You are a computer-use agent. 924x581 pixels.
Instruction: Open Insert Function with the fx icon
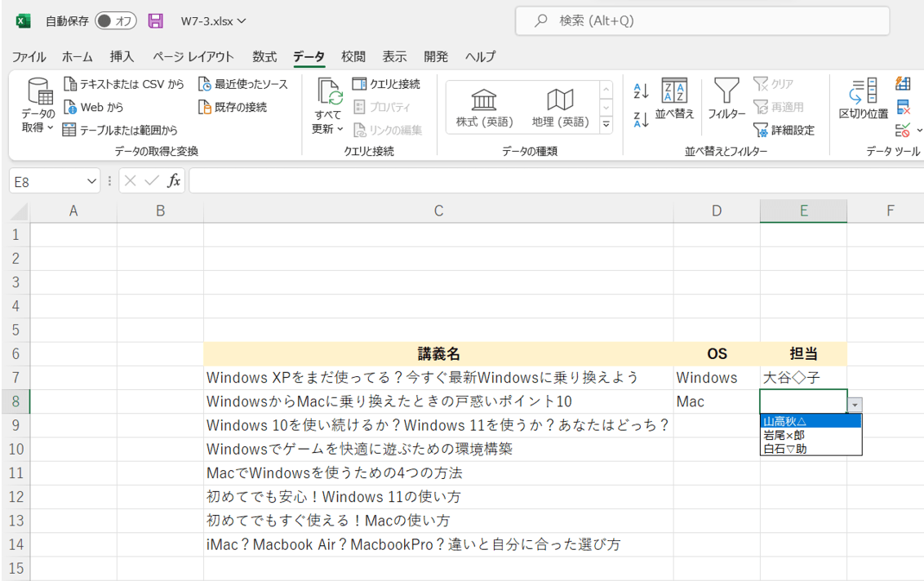tap(174, 181)
